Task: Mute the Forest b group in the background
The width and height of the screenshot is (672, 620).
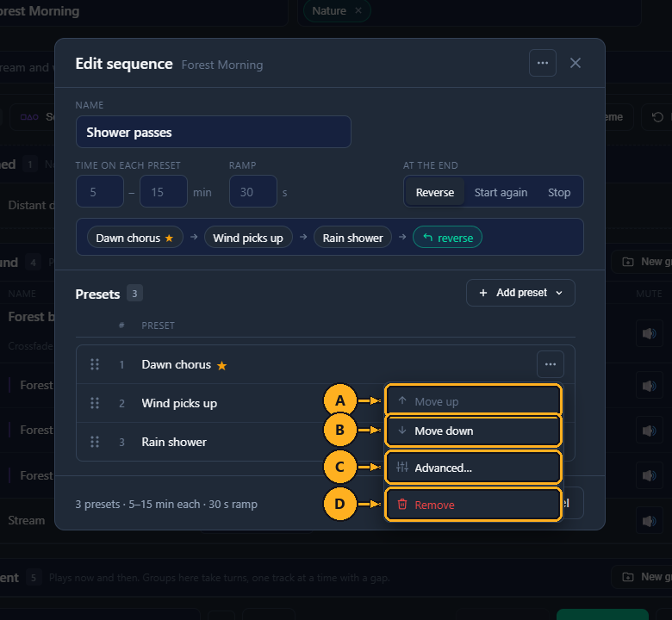Action: (x=650, y=333)
